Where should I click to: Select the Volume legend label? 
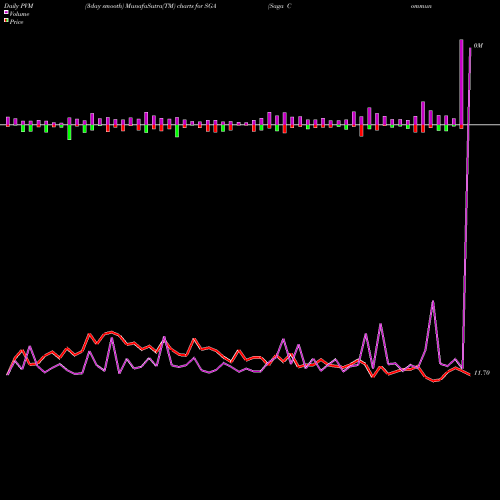(19, 14)
